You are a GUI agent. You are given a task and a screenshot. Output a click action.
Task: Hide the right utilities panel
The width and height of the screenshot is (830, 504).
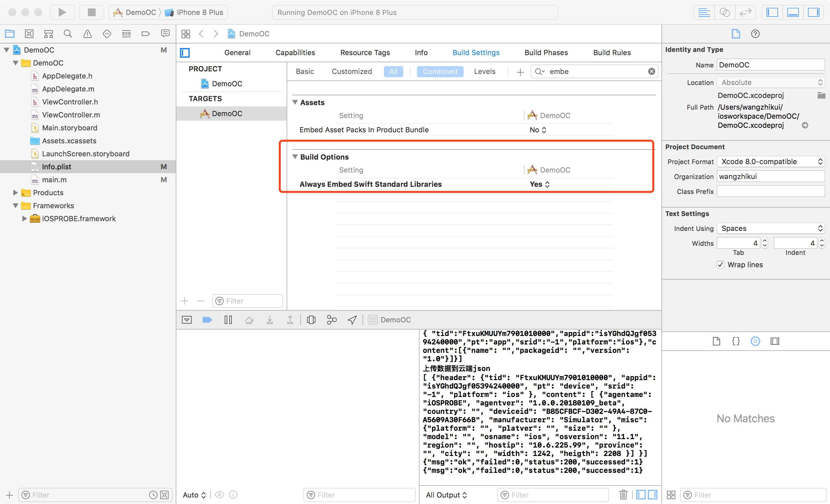[x=813, y=12]
